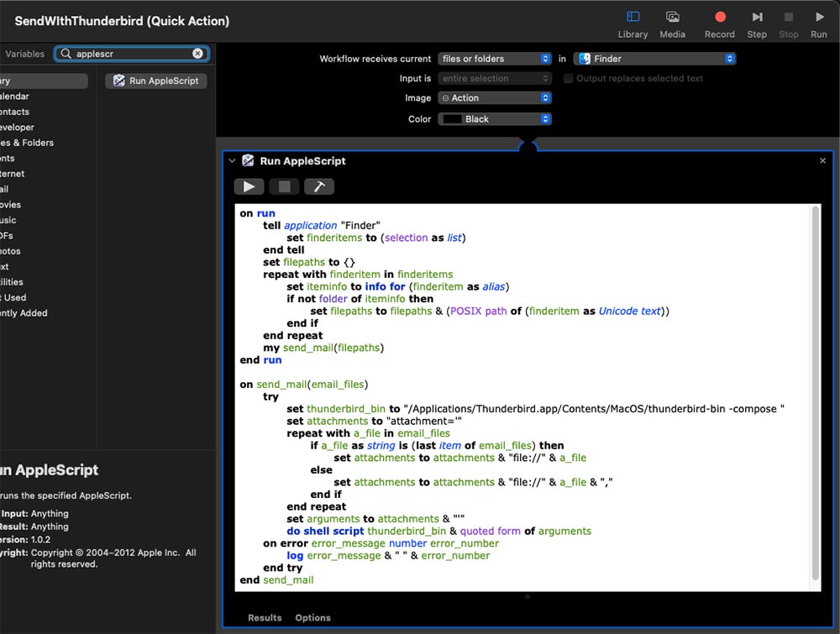Open the Finder application dropdown
840x634 pixels.
click(x=654, y=59)
